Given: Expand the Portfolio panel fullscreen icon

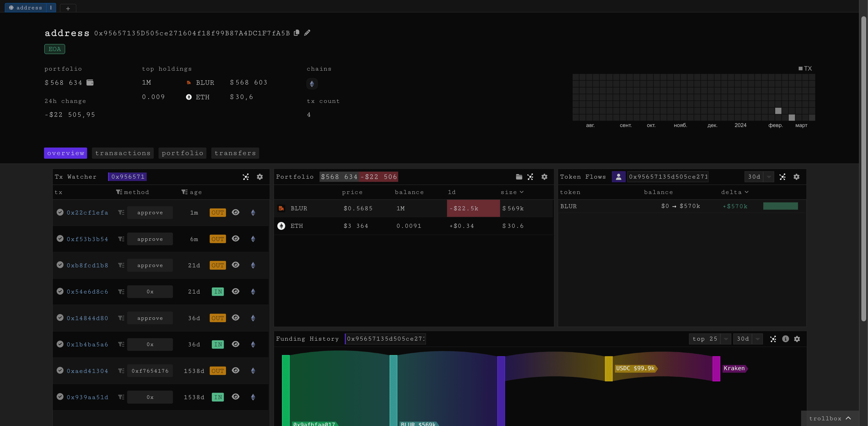Looking at the screenshot, I should [x=530, y=177].
